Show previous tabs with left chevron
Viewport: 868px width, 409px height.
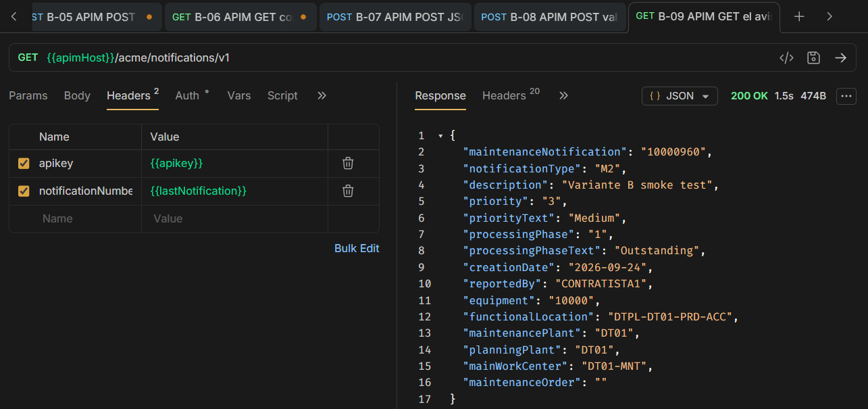click(14, 17)
